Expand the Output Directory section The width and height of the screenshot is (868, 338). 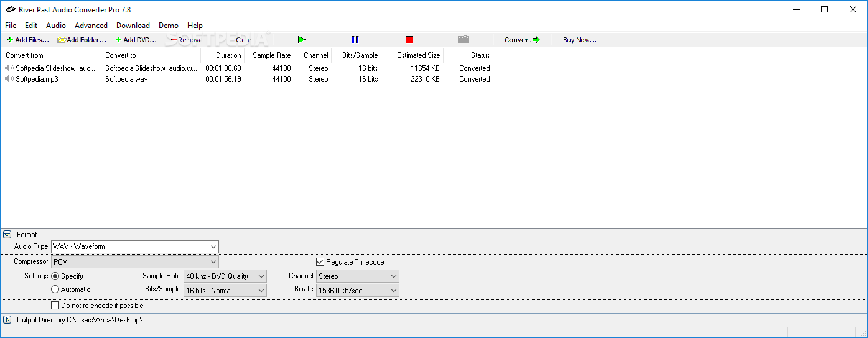(x=7, y=320)
